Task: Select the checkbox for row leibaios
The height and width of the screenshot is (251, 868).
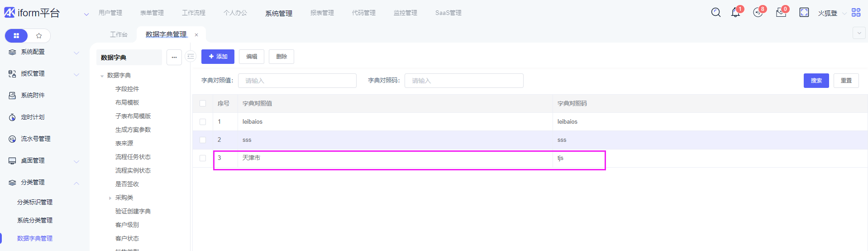Action: coord(203,122)
